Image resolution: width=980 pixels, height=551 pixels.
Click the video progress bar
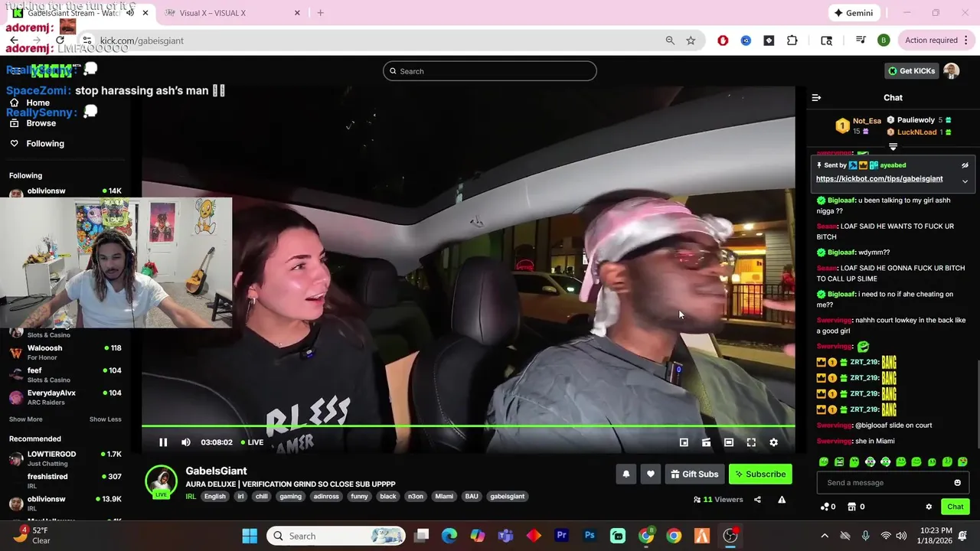[468, 425]
